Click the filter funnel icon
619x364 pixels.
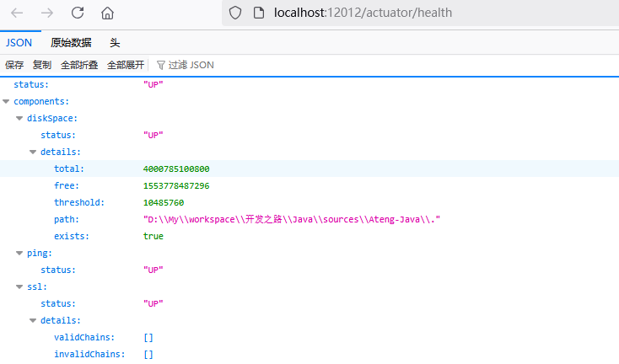(160, 65)
